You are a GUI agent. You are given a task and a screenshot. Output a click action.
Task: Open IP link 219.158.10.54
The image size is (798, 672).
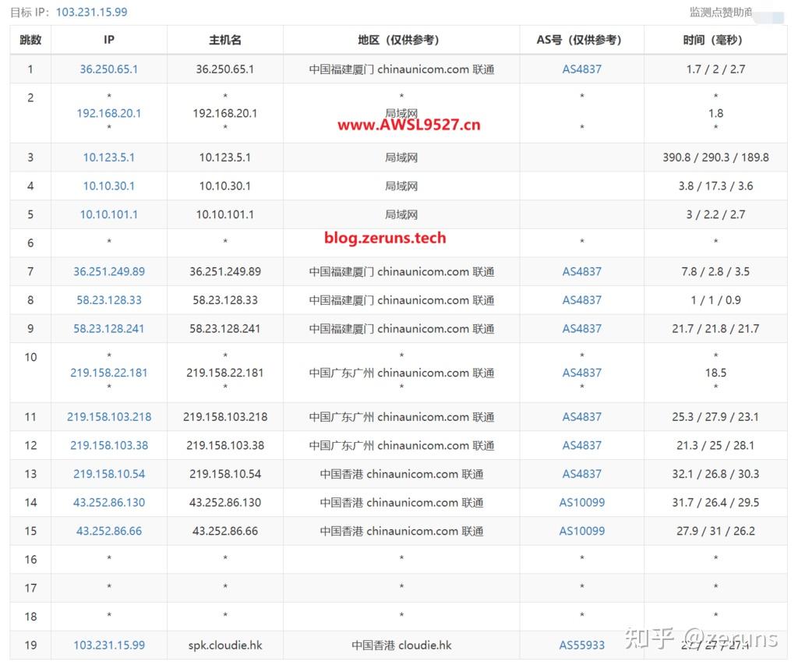pos(109,473)
